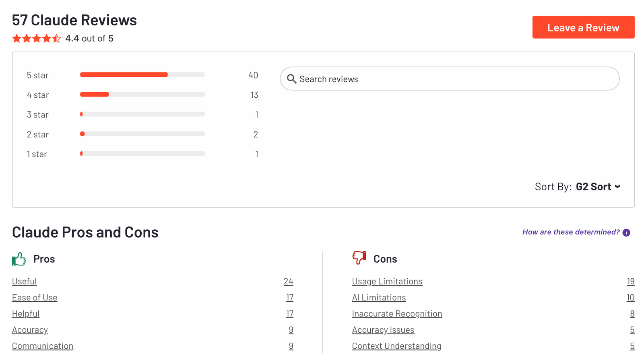
Task: Click the green thumbs-up Pros icon
Action: tap(19, 259)
